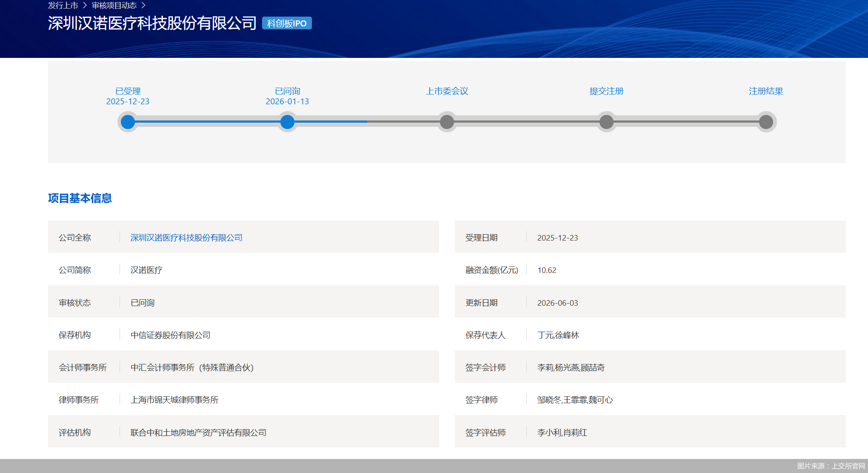Click the 联合中和土地房地产资产评估有限公司 value

click(x=198, y=433)
